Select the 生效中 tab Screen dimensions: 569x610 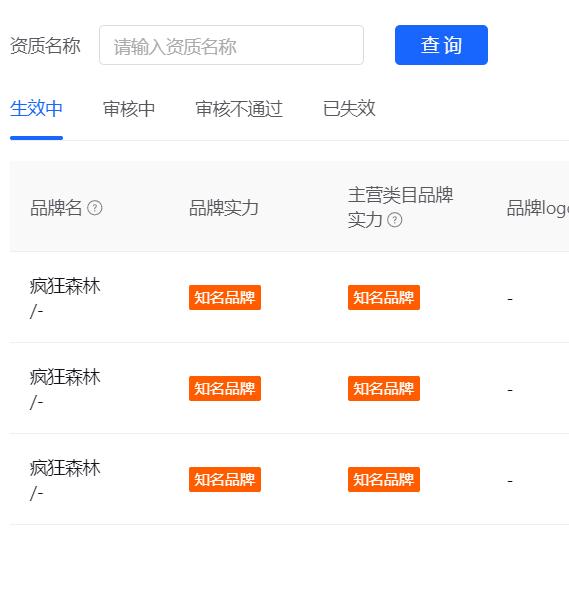(x=36, y=109)
